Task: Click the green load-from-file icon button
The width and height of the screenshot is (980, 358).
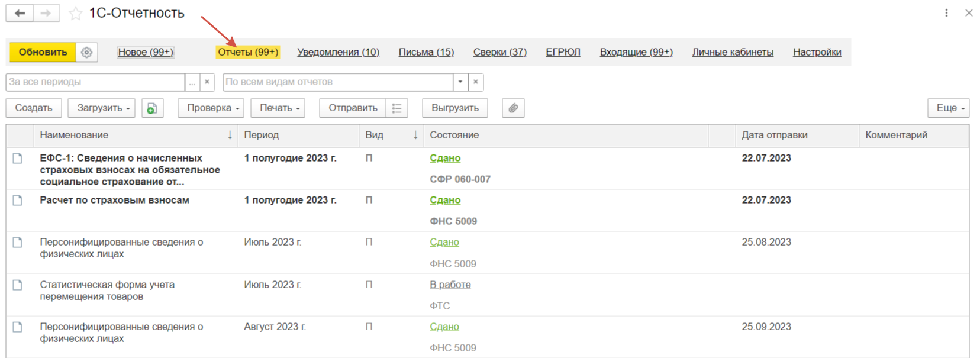Action: click(x=152, y=108)
